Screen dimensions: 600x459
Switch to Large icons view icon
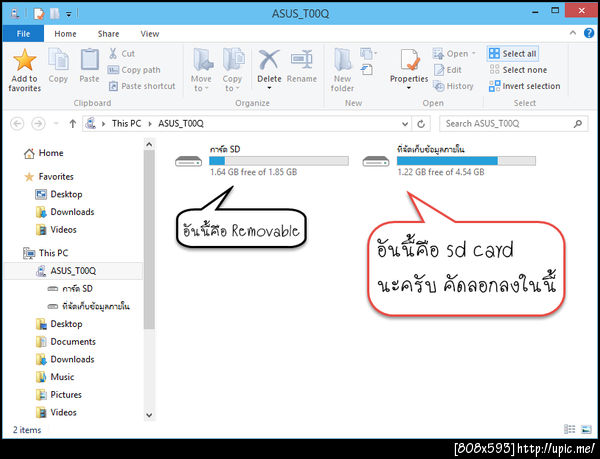tap(586, 430)
